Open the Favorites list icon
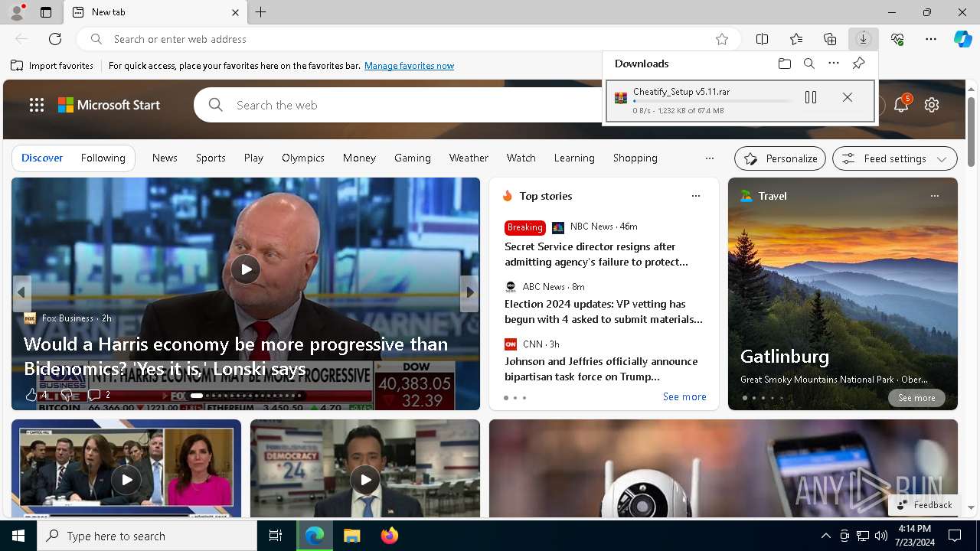The image size is (980, 551). [796, 39]
